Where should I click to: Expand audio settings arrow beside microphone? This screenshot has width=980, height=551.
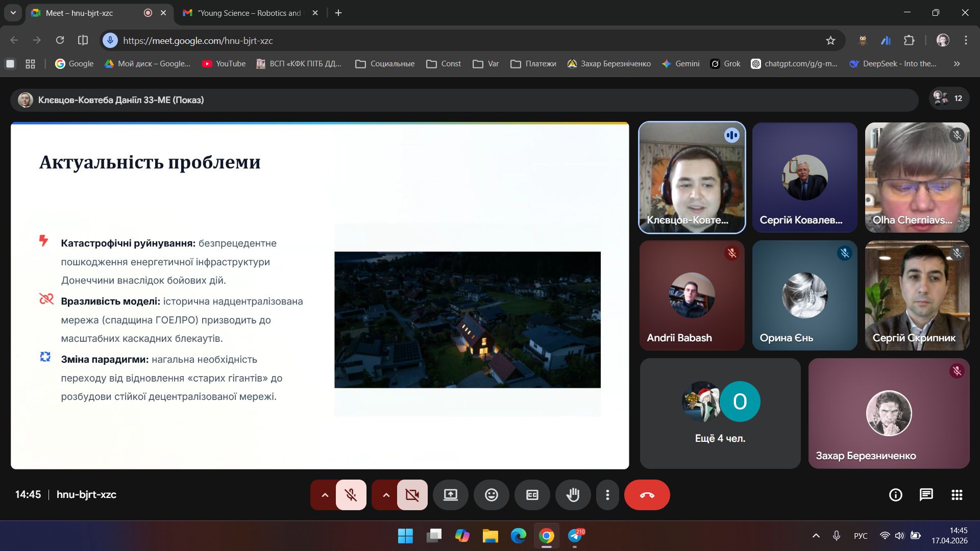[x=325, y=495]
